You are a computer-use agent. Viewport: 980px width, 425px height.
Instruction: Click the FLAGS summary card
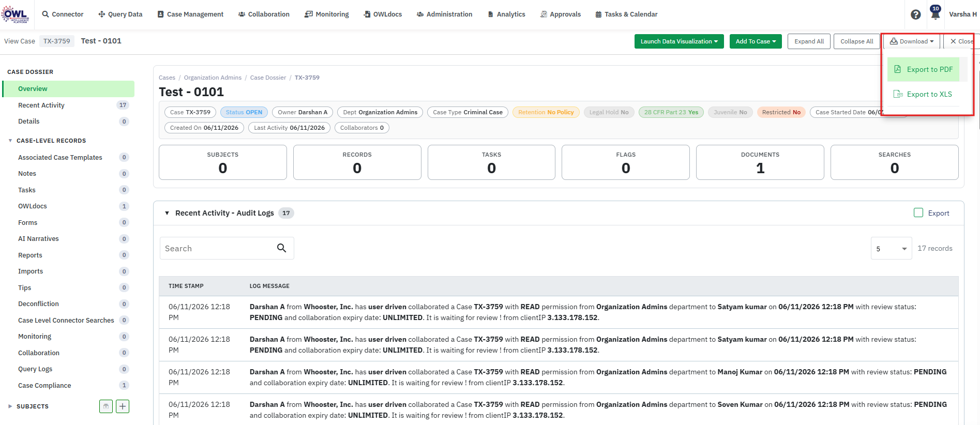(626, 162)
